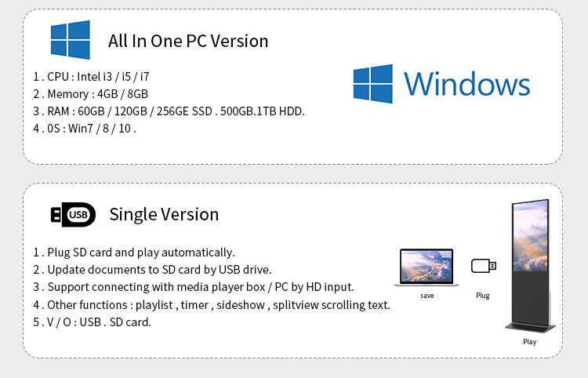This screenshot has width=588, height=378.
Task: Select the All In One PC Version heading
Action: [188, 41]
